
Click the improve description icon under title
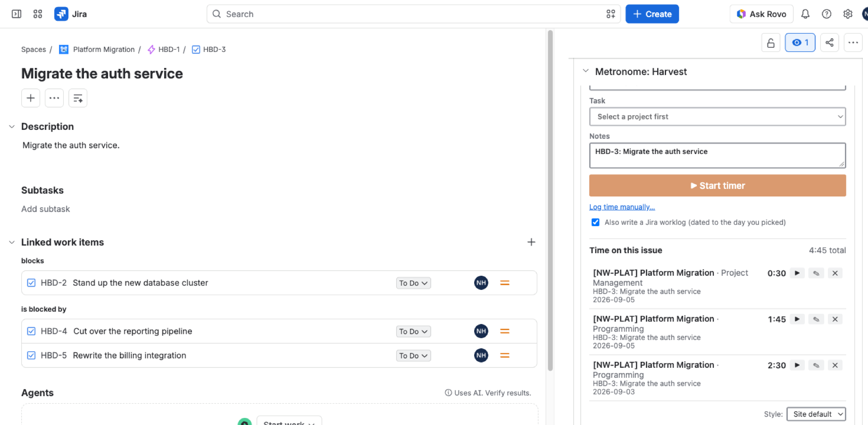[x=78, y=98]
